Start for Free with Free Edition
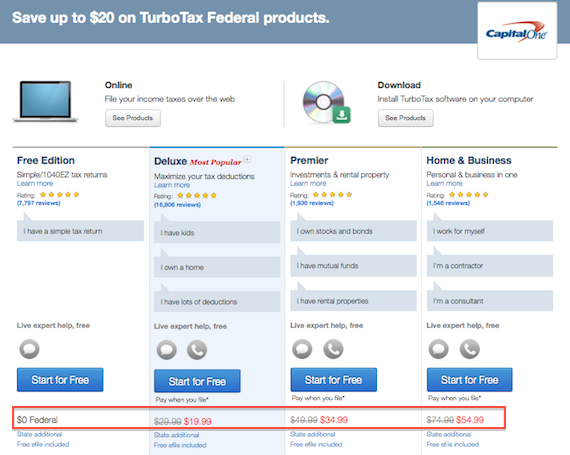570x455 pixels. tap(60, 380)
